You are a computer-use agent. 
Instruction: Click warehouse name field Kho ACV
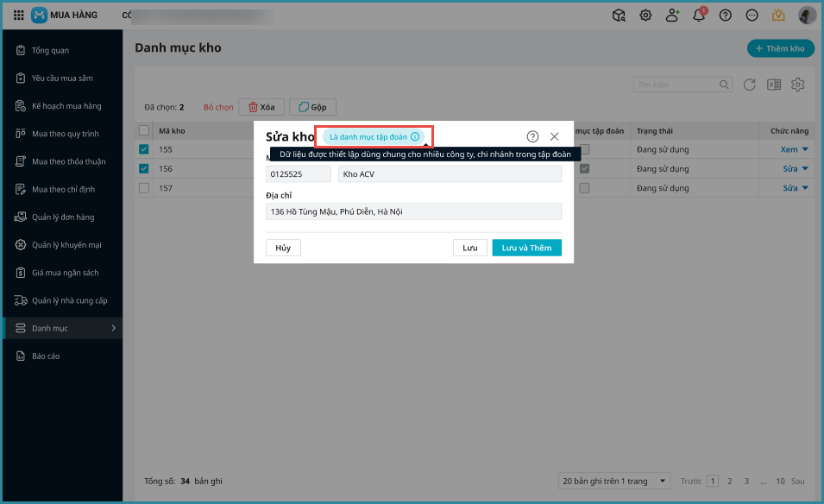450,174
